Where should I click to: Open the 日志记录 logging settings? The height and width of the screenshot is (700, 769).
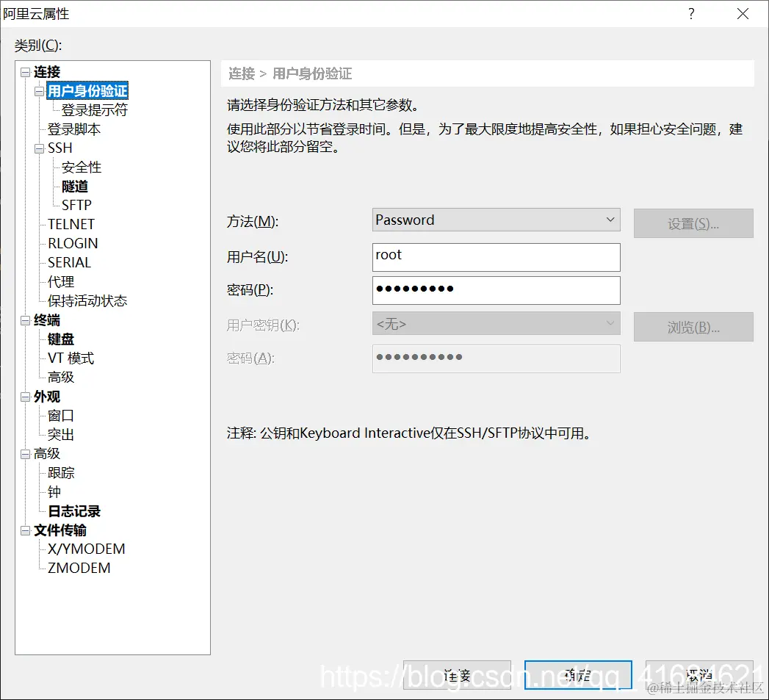pos(73,510)
